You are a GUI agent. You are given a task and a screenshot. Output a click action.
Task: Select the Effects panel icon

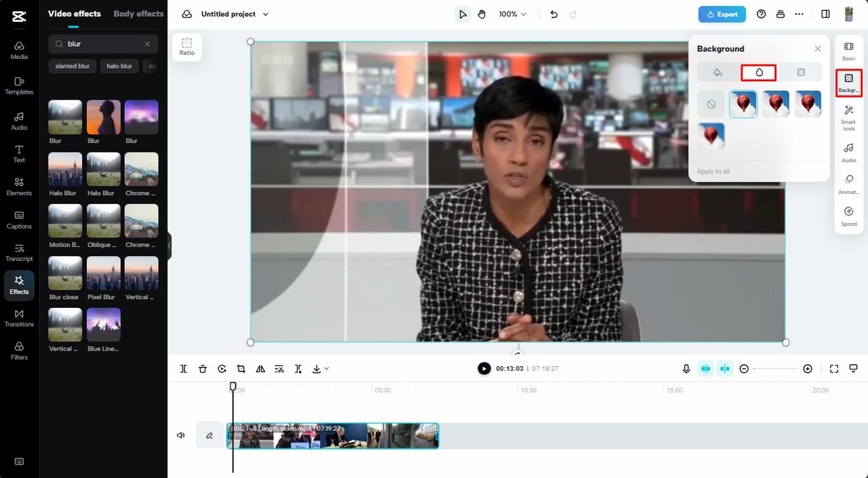point(19,285)
